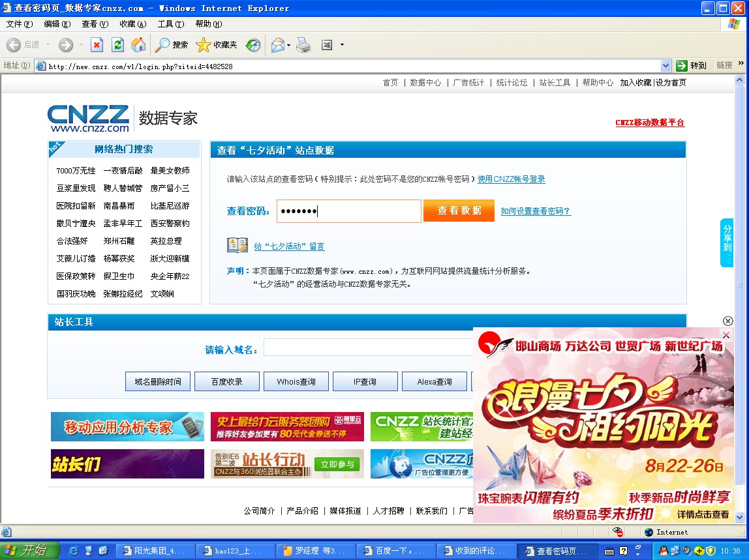Click Show Desktop icon in Quick Launch
The width and height of the screenshot is (749, 560).
click(88, 550)
